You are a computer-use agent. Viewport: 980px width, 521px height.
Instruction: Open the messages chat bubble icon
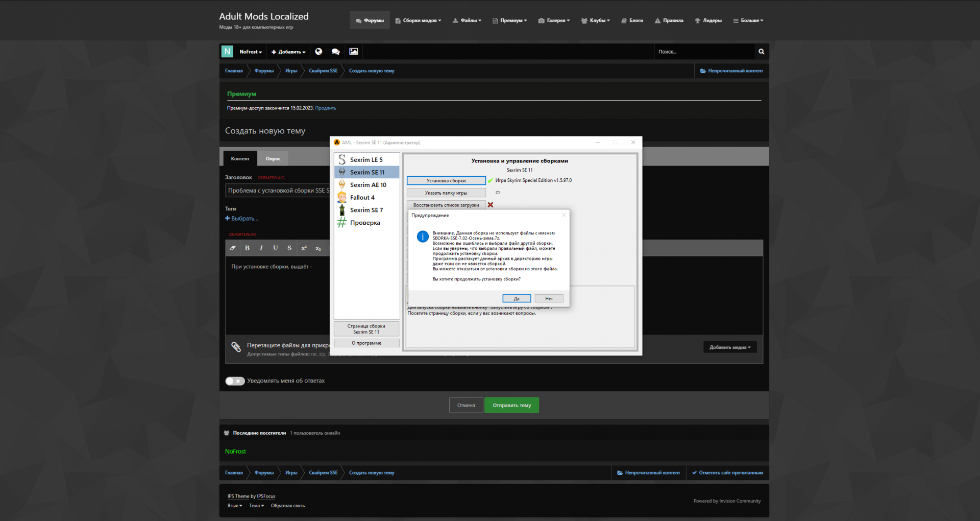coord(335,52)
